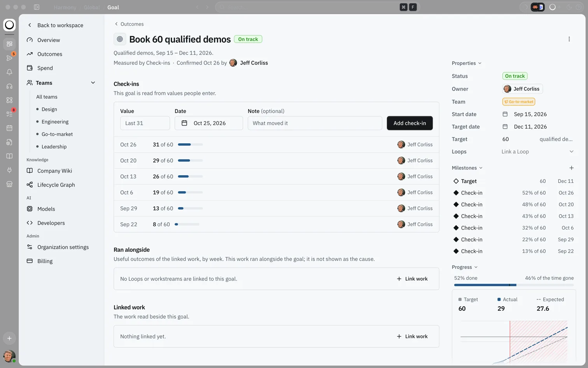This screenshot has height=368, width=588.
Task: Select the Engineering team
Action: (55, 121)
